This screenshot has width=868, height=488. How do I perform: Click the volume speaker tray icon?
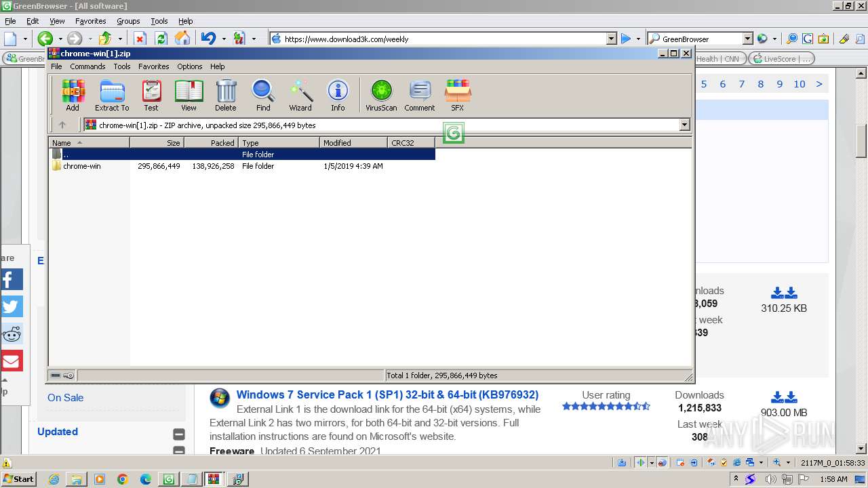[x=772, y=479]
